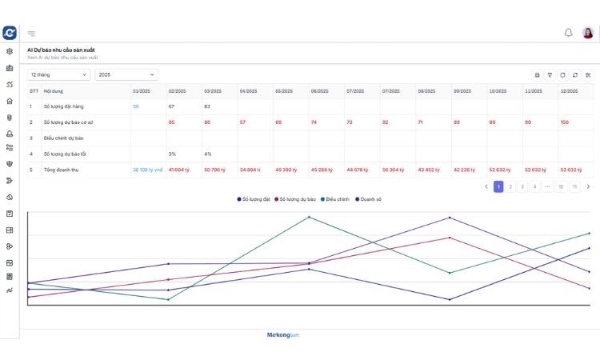This screenshot has height=364, width=600.
Task: Jump to page 11 in pagination
Action: 574,186
